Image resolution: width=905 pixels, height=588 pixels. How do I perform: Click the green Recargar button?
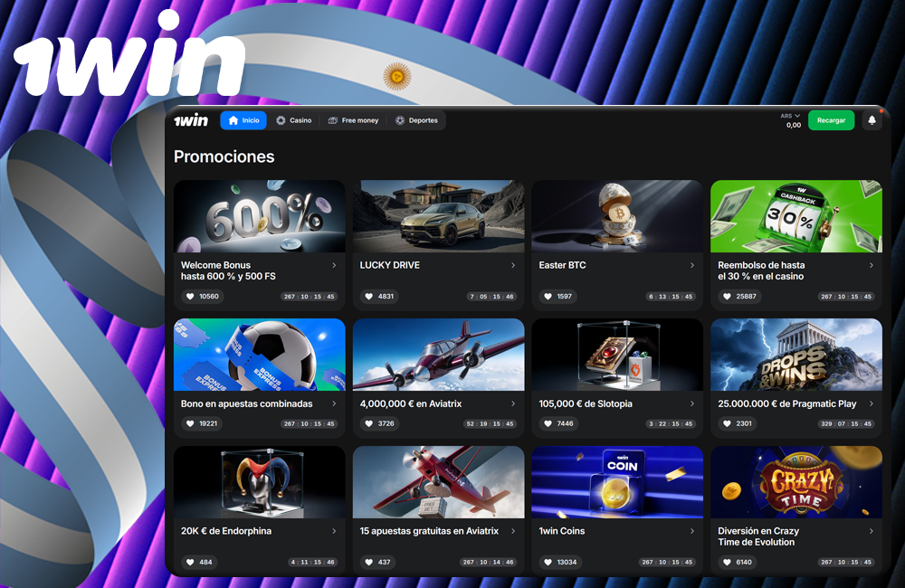point(831,120)
